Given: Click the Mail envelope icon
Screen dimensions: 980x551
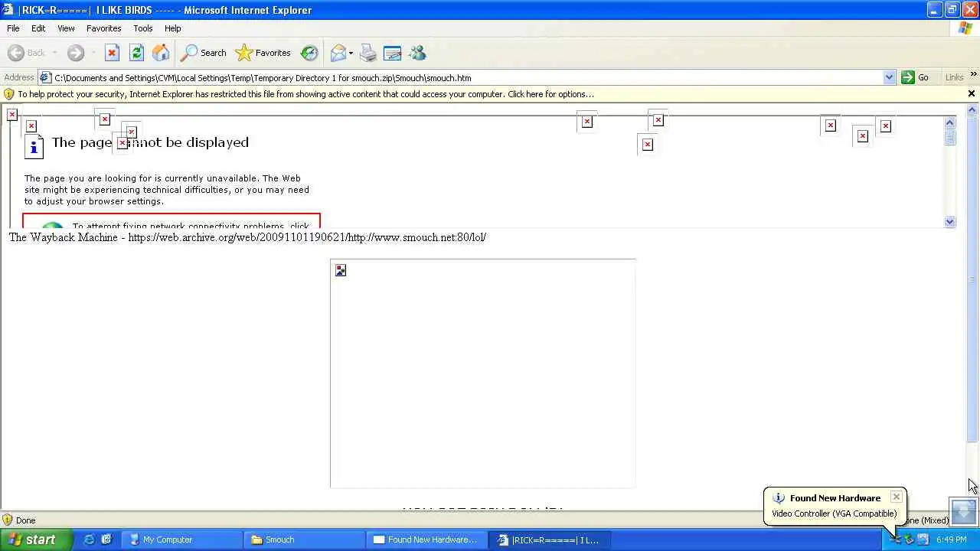Looking at the screenshot, I should tap(338, 53).
